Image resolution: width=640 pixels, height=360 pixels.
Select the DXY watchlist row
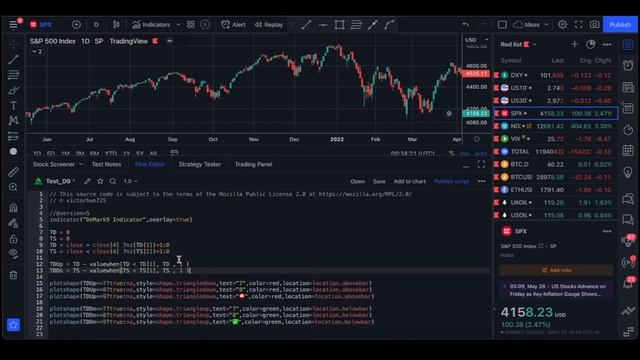[x=556, y=75]
